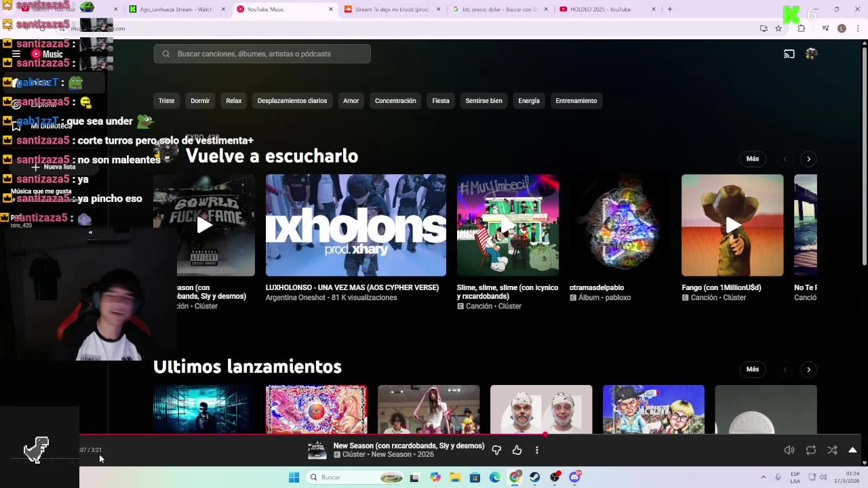Screen dimensions: 868x488
Task: Open Discord from the taskbar
Action: [x=575, y=478]
